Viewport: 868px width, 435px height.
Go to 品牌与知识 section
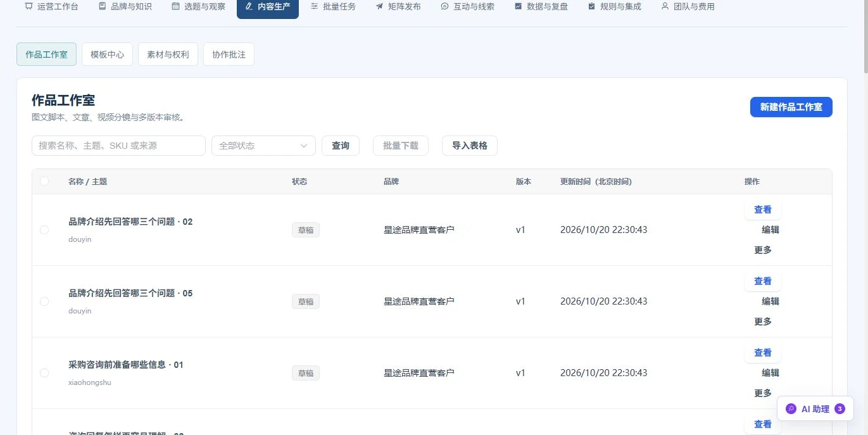(x=125, y=7)
